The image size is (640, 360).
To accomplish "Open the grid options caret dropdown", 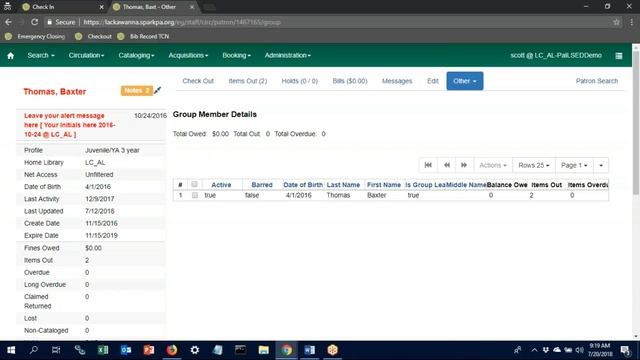I will 601,165.
